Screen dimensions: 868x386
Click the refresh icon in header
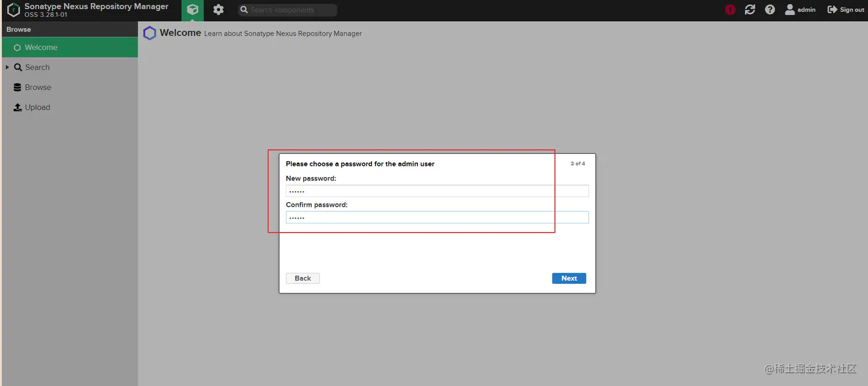tap(750, 10)
